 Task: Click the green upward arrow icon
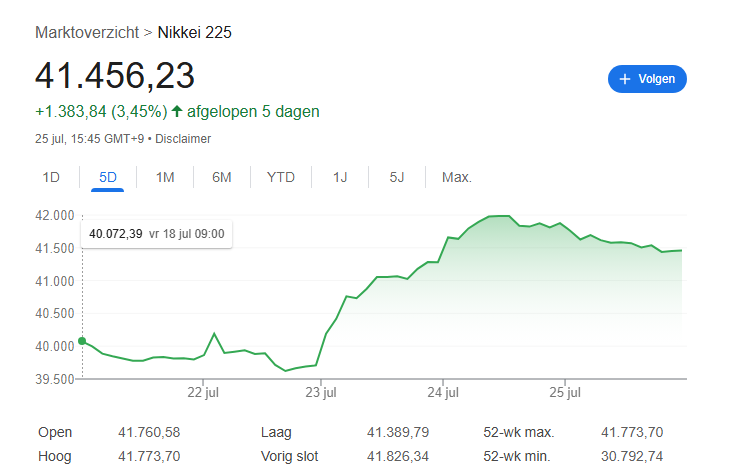(x=177, y=111)
